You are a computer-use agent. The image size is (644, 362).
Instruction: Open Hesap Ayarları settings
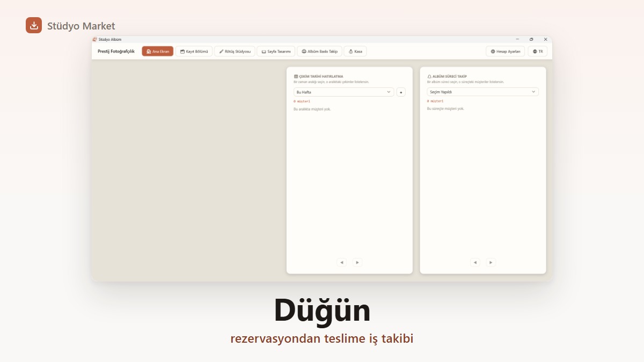click(x=506, y=51)
